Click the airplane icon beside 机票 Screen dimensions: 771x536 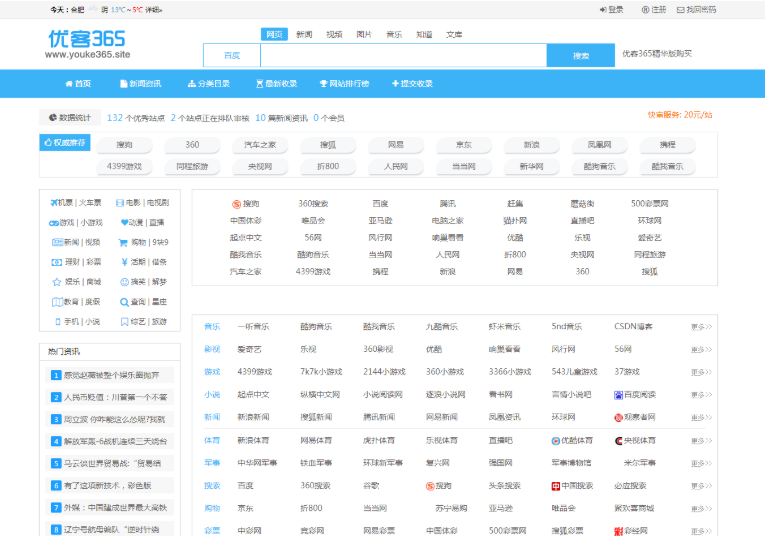pyautogui.click(x=54, y=203)
